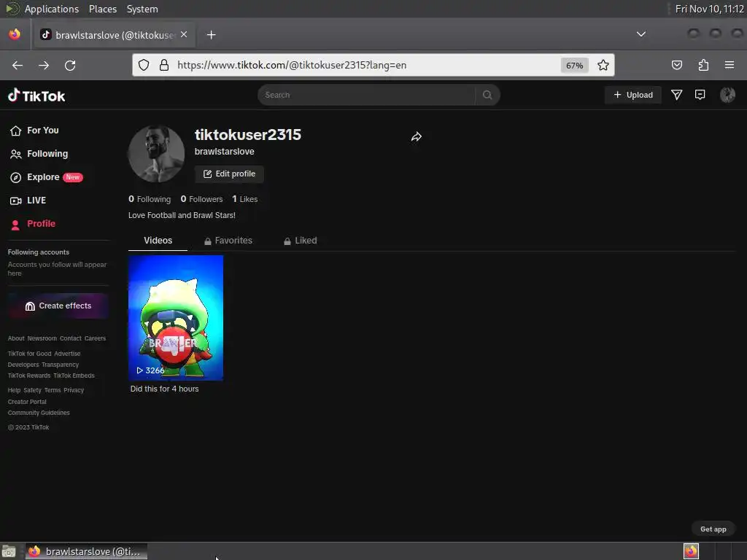Open the messages paper-plane icon
The height and width of the screenshot is (560, 747).
[676, 95]
